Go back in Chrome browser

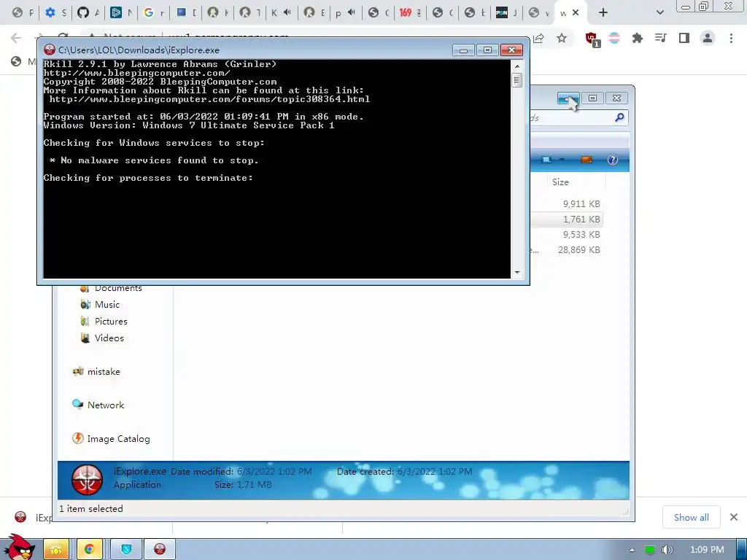point(16,38)
